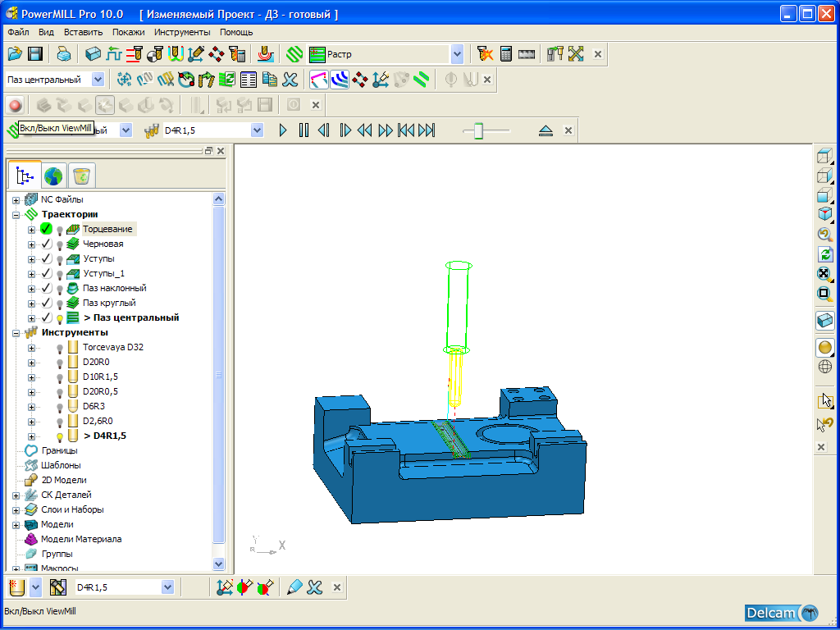
Task: Click the print icon in the toolbar
Action: click(x=64, y=53)
